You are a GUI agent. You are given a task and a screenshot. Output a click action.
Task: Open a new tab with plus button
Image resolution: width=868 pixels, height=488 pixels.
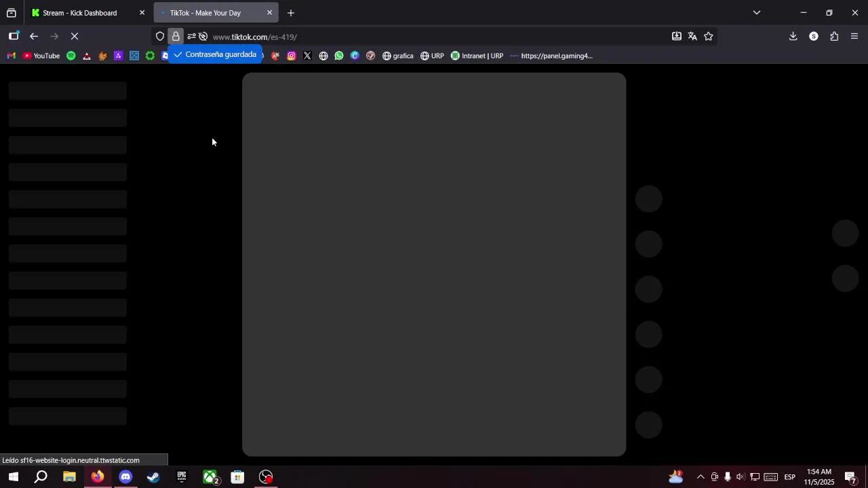point(291,13)
